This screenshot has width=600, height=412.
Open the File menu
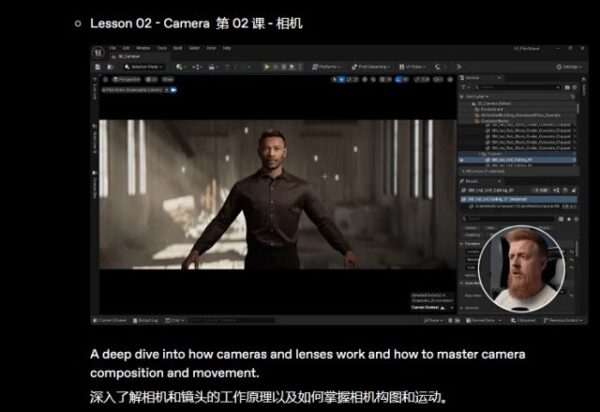[x=114, y=47]
